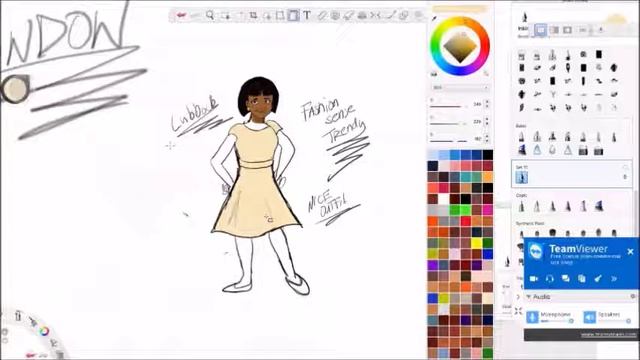Image resolution: width=640 pixels, height=360 pixels.
Task: Click the highlighted view button above brush library
Action: point(540,30)
